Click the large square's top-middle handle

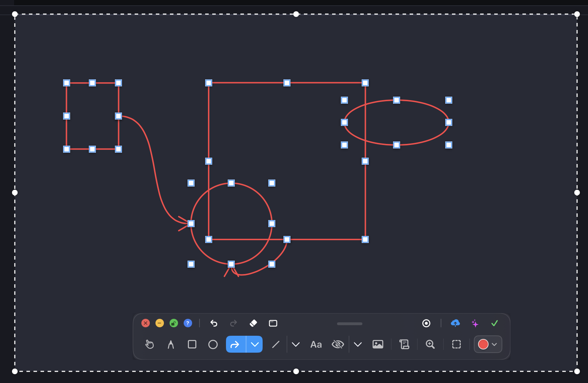click(287, 83)
